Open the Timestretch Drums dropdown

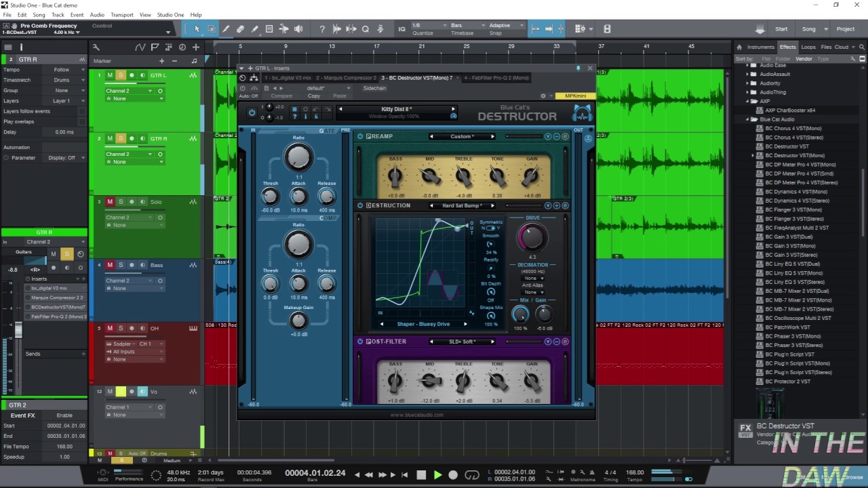tap(66, 80)
